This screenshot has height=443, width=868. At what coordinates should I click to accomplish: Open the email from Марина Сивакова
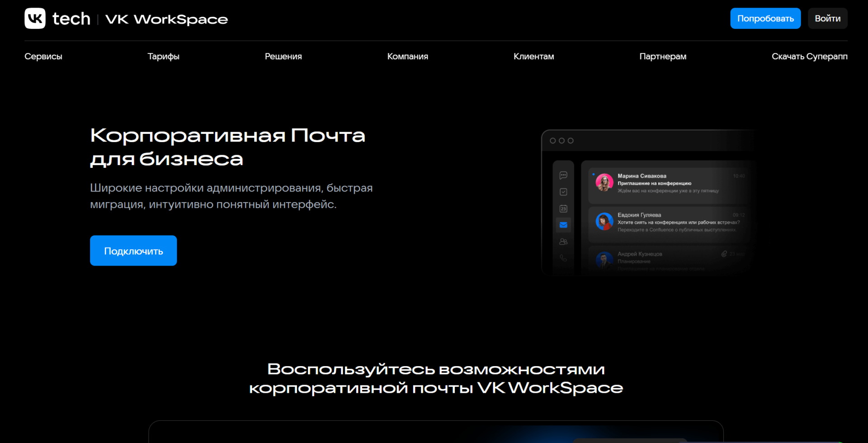(x=670, y=185)
